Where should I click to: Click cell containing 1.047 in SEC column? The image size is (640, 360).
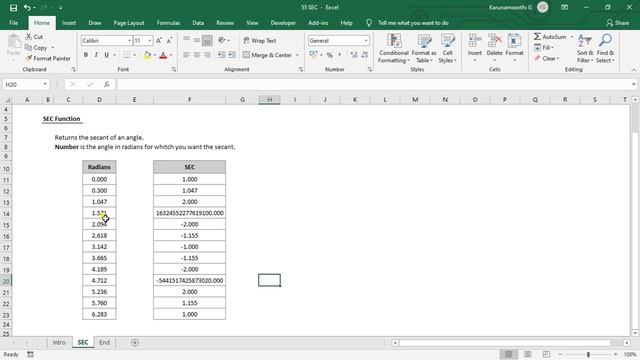189,191
